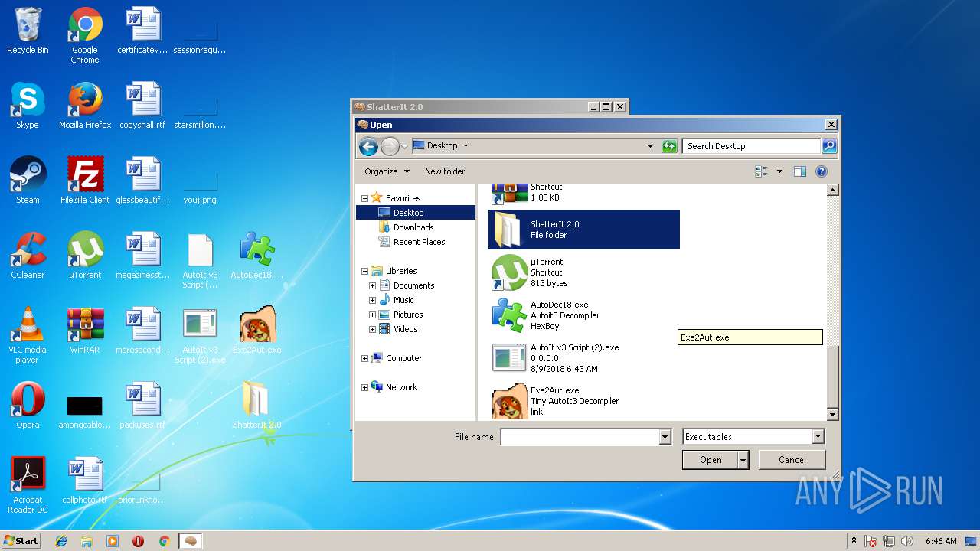Select Videos library
Viewport: 980px width, 551px height.
(406, 329)
